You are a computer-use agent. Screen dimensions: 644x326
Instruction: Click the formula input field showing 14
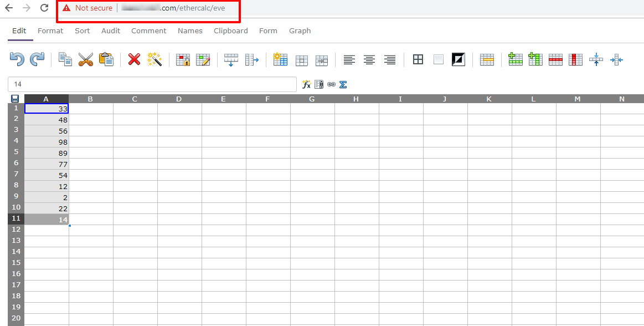coord(152,84)
